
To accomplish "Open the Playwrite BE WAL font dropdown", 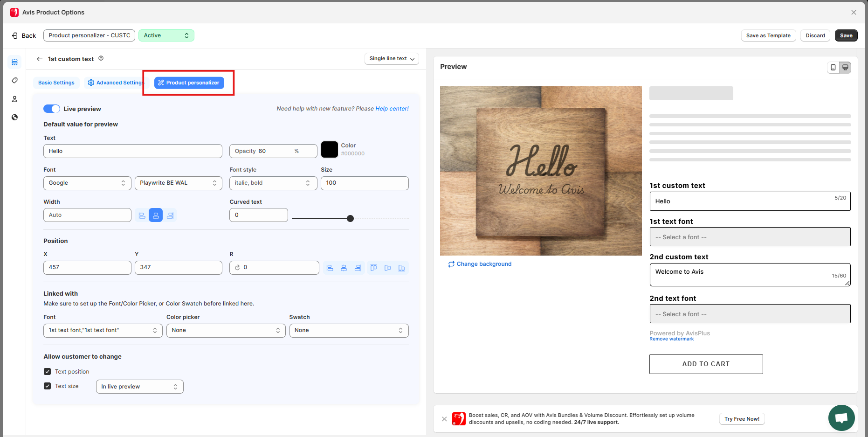I will point(178,183).
